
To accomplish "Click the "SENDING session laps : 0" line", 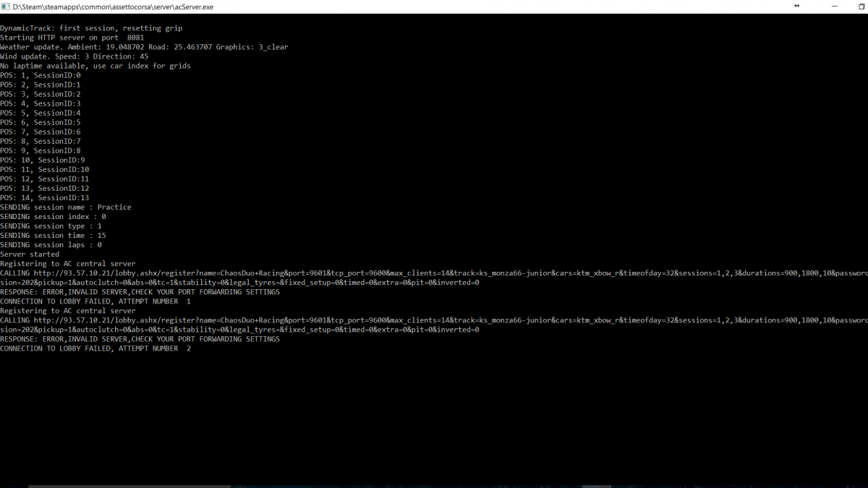I will pos(51,245).
